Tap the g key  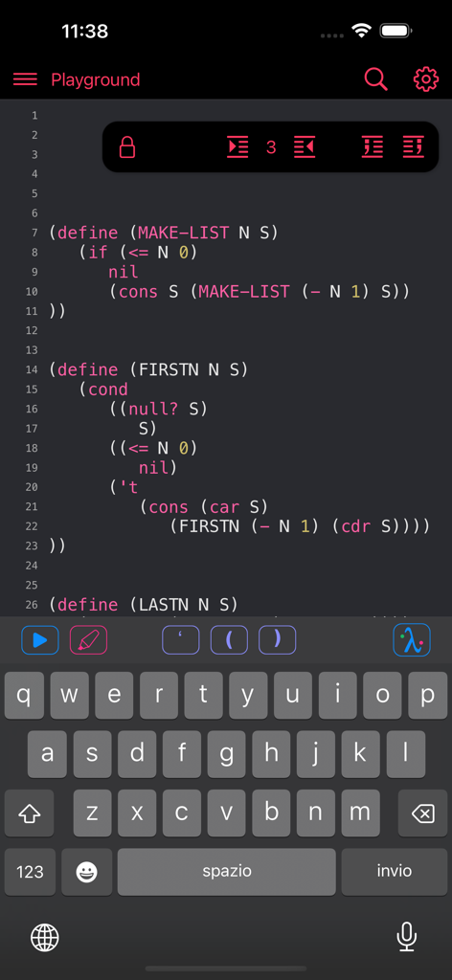click(226, 754)
